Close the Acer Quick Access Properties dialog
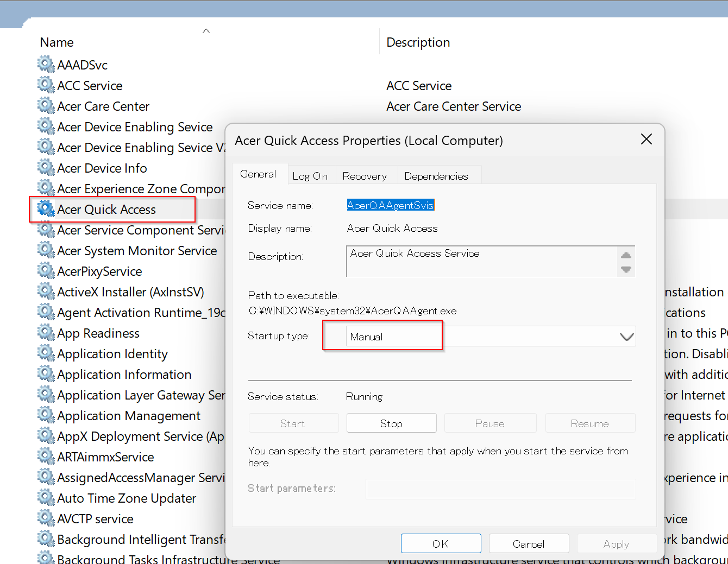The height and width of the screenshot is (564, 728). point(647,140)
